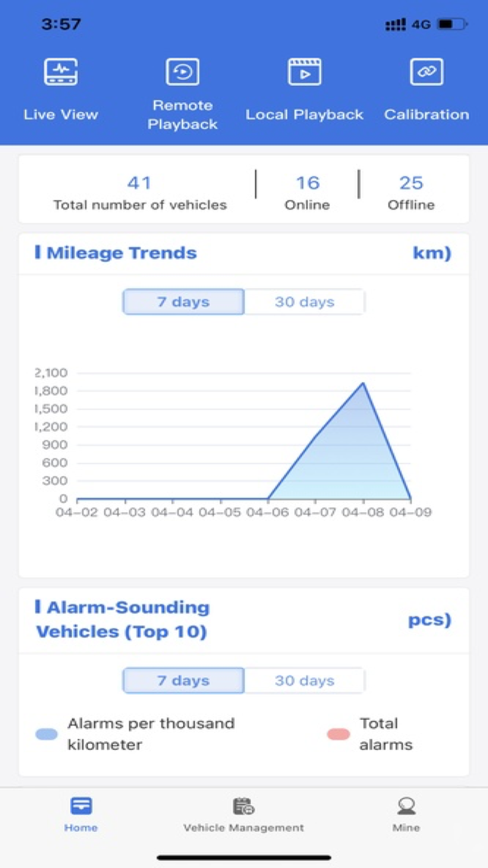The image size is (488, 868).
Task: Open the Remote Playback icon
Action: click(183, 72)
